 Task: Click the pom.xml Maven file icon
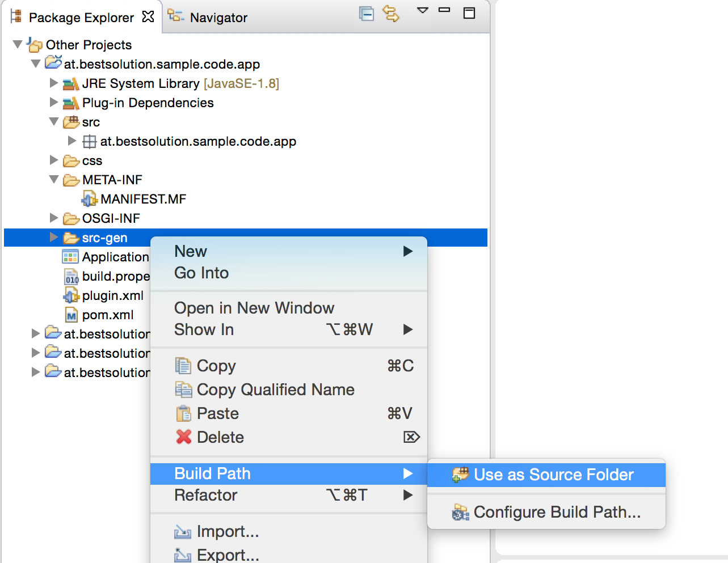pos(71,315)
